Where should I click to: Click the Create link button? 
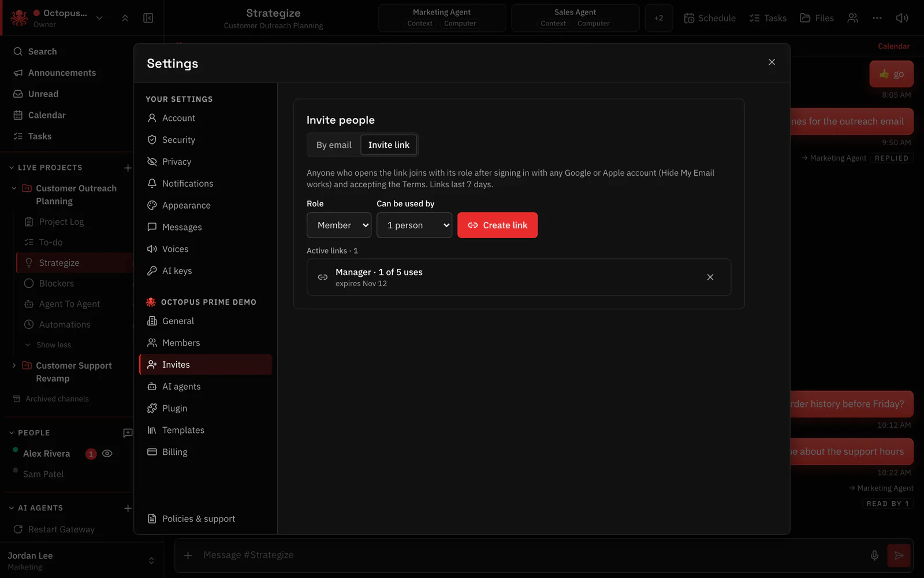497,225
